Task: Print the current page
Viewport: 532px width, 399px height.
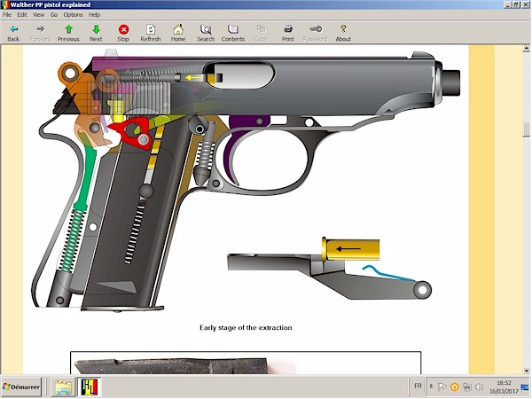Action: [x=288, y=33]
